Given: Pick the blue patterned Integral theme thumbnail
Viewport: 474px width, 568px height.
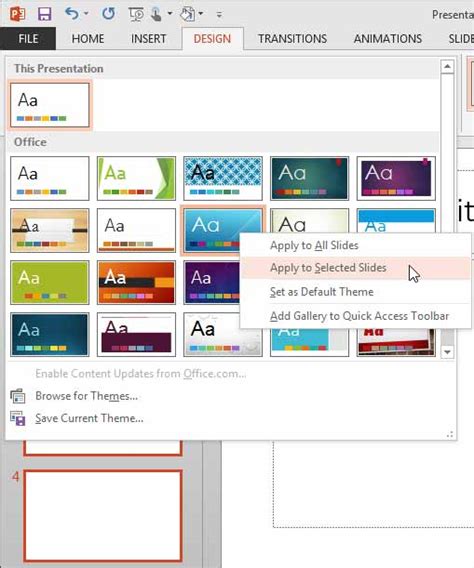Looking at the screenshot, I should 223,179.
